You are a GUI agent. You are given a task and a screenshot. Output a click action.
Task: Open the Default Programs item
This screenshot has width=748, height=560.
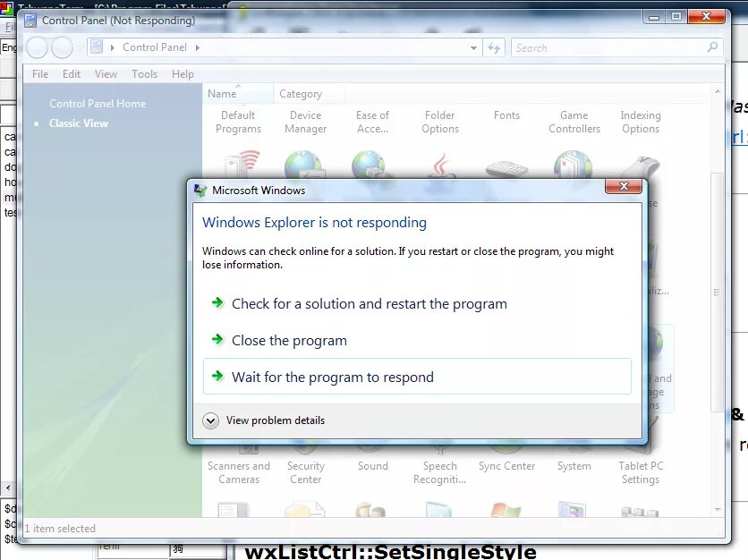click(x=238, y=122)
